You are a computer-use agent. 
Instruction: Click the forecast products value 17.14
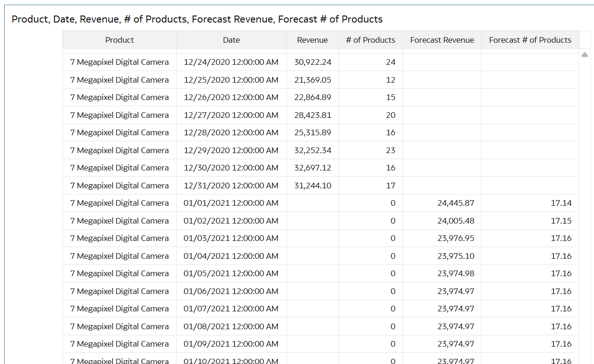click(561, 203)
